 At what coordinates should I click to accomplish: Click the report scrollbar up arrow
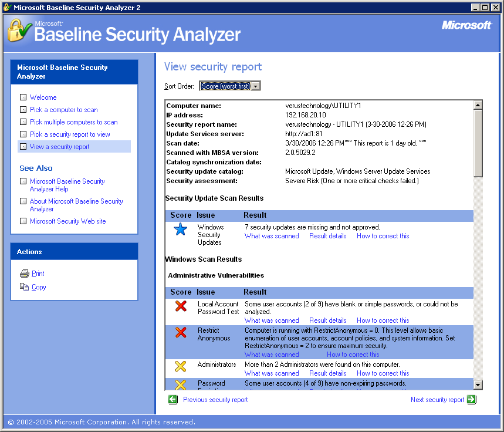(x=478, y=106)
